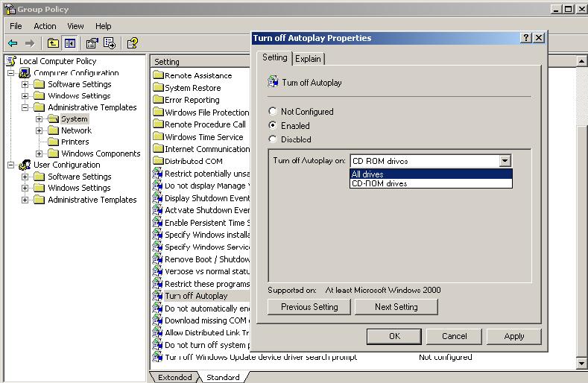Click the Apply button

513,336
